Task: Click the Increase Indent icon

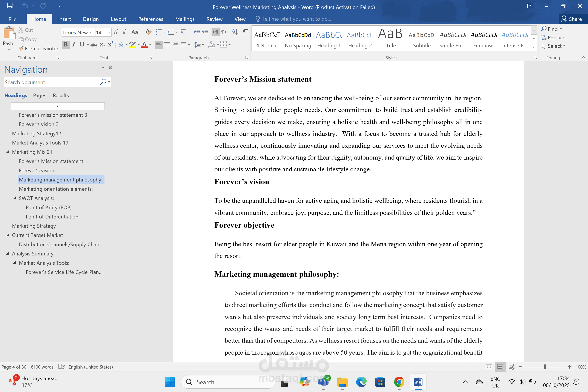Action: (x=205, y=32)
